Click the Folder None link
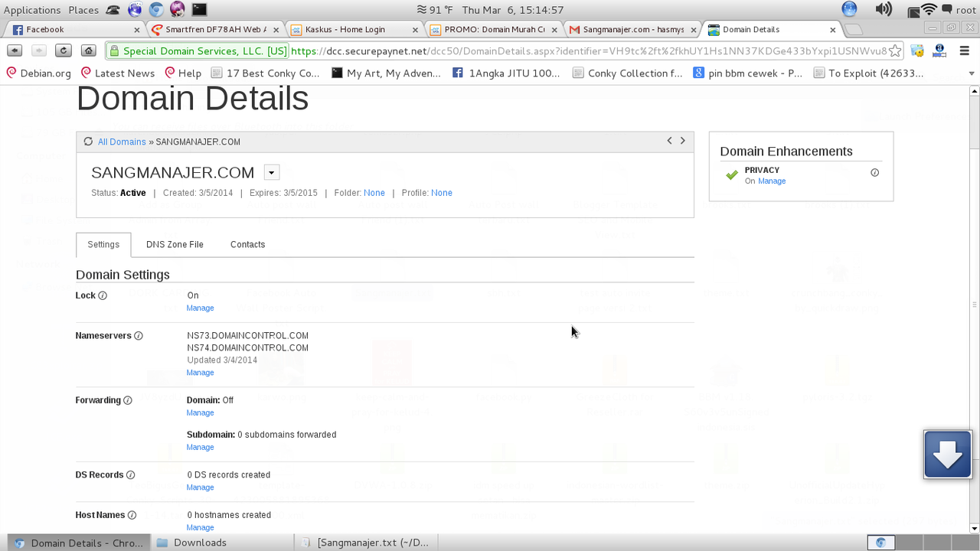Image resolution: width=980 pixels, height=551 pixels. (374, 193)
